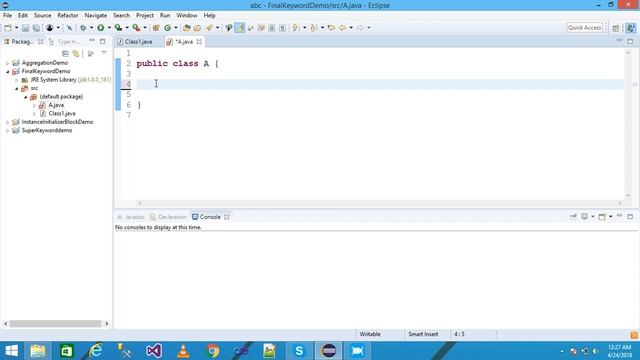Click the Back navigation arrow

click(342, 28)
